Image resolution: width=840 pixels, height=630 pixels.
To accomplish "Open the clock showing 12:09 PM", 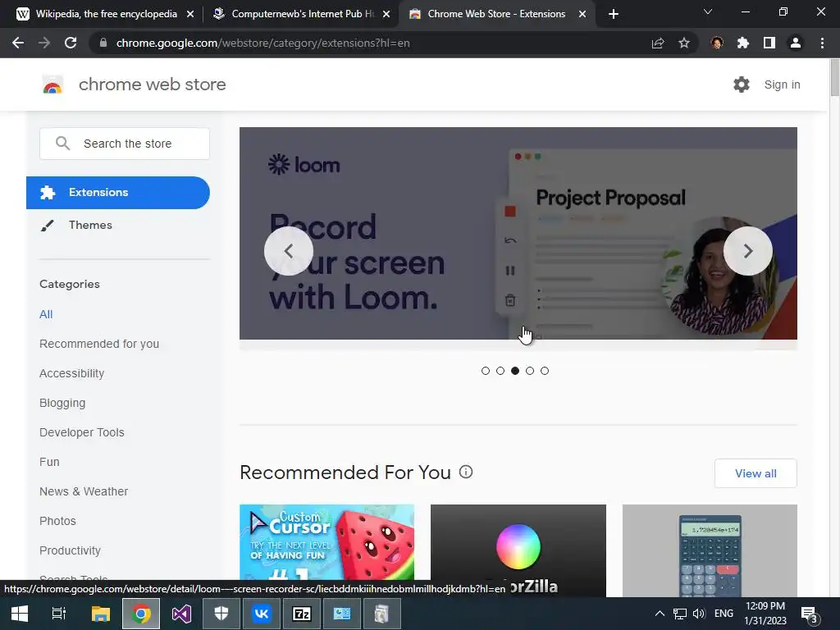I will tap(765, 614).
